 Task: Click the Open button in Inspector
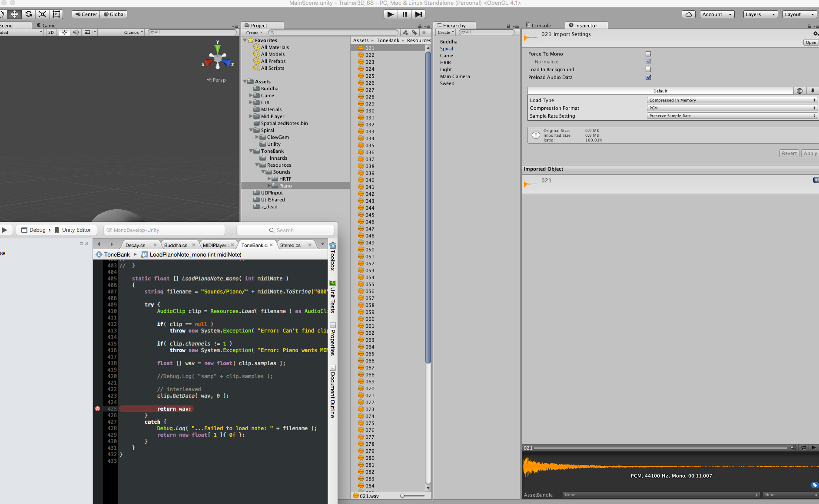[x=811, y=43]
